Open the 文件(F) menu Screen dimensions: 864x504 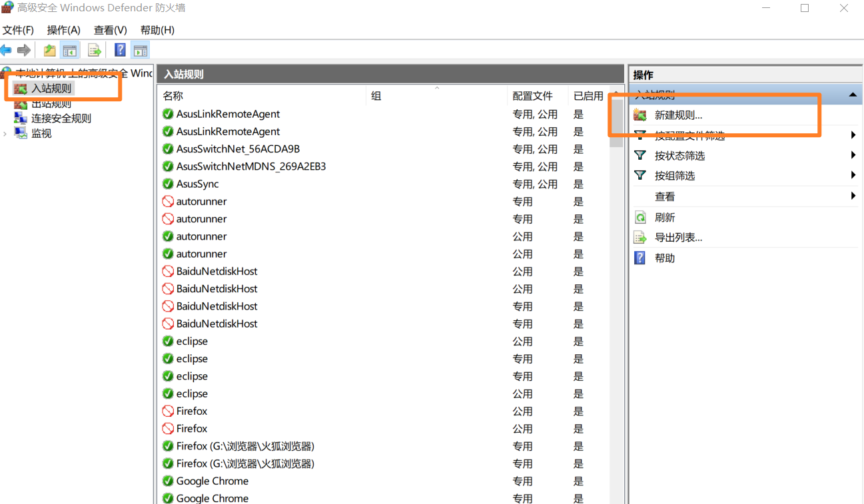18,30
